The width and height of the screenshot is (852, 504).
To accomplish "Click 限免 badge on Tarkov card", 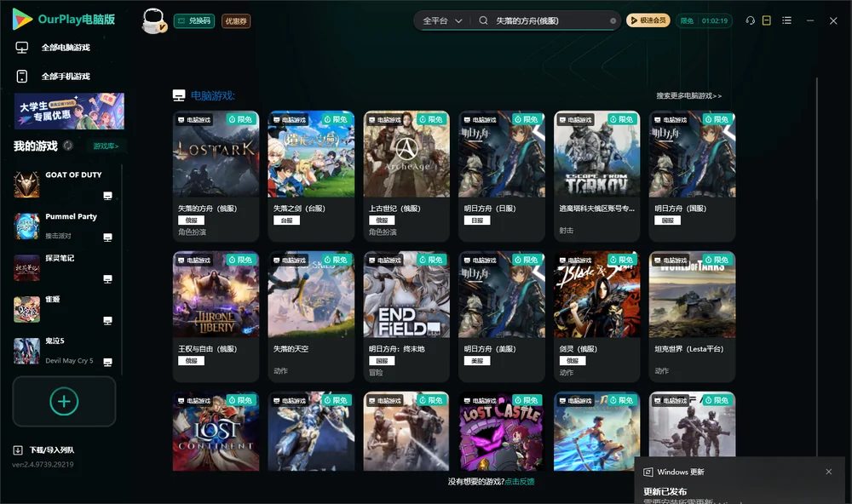I will pos(622,119).
